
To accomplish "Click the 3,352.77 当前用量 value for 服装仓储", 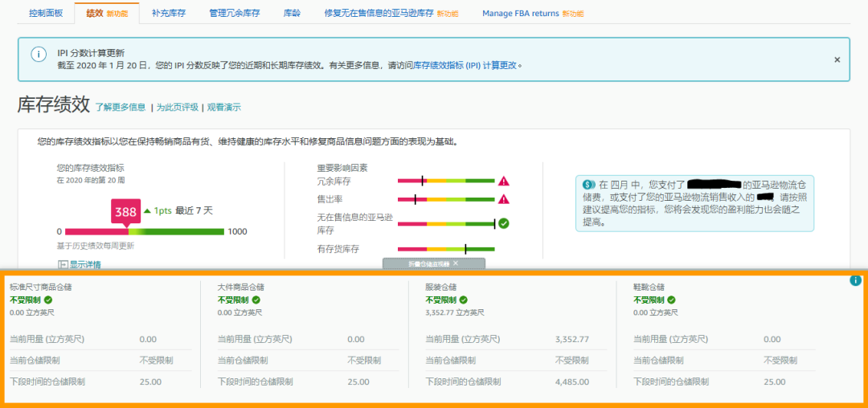I will (x=572, y=339).
